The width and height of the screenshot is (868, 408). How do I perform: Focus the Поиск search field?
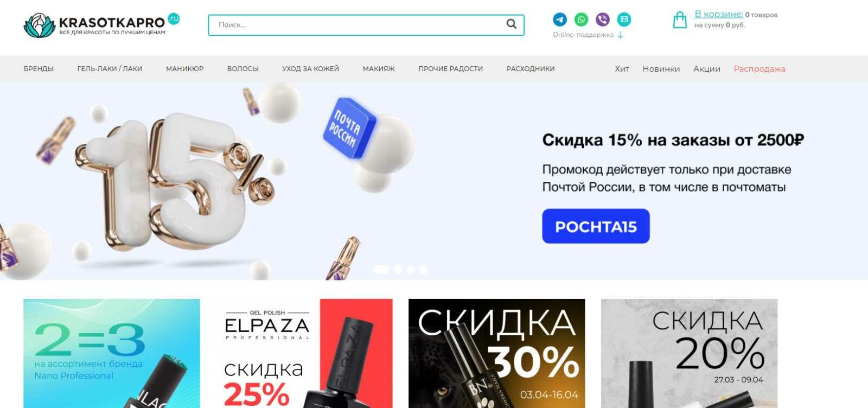pyautogui.click(x=358, y=25)
